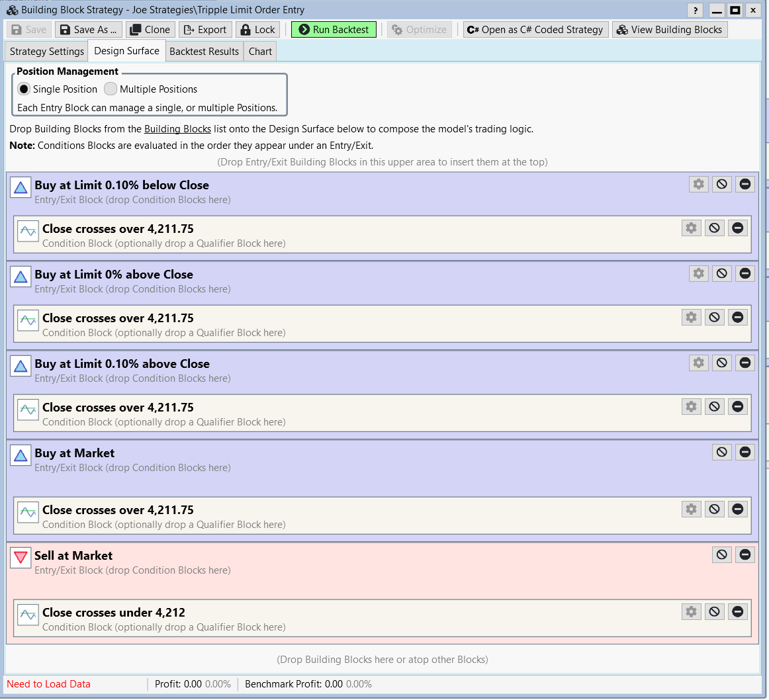Click the help question mark in title bar

coord(694,10)
